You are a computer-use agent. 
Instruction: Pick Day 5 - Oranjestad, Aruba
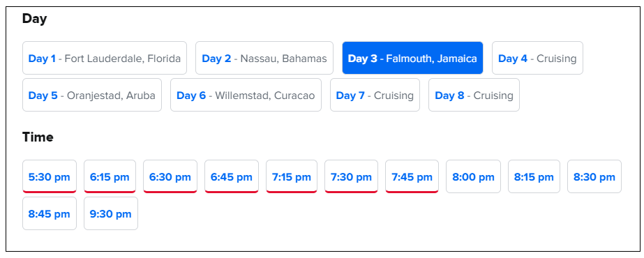(92, 95)
